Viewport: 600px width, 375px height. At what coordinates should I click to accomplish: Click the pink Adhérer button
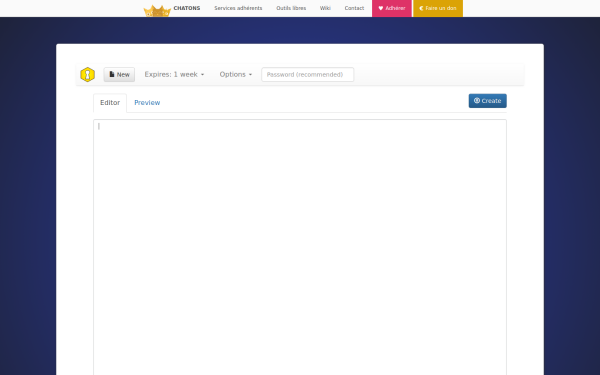392,8
